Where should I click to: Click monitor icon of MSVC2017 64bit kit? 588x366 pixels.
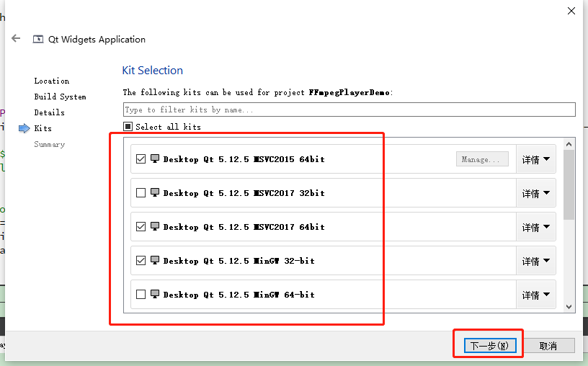155,226
